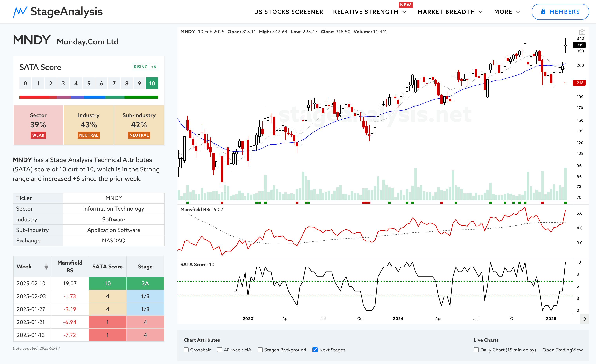The image size is (596, 364).
Task: Click the NEW badge on Relative Strength
Action: pos(406,5)
